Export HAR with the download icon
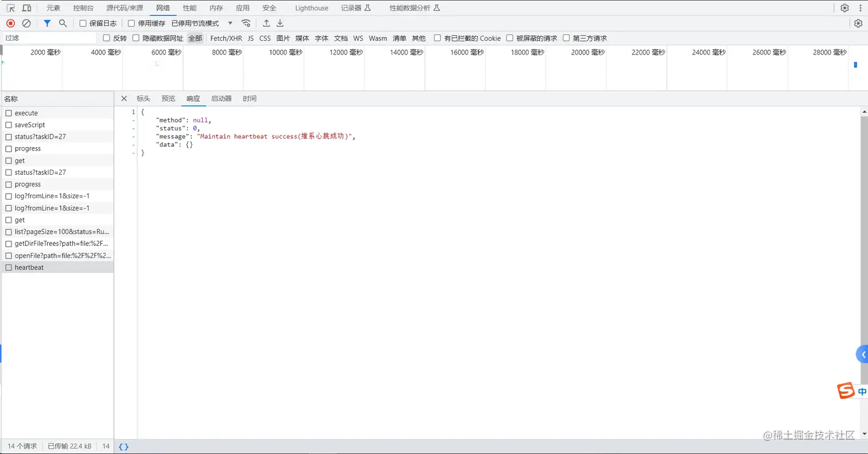Image resolution: width=868 pixels, height=454 pixels. [x=280, y=24]
